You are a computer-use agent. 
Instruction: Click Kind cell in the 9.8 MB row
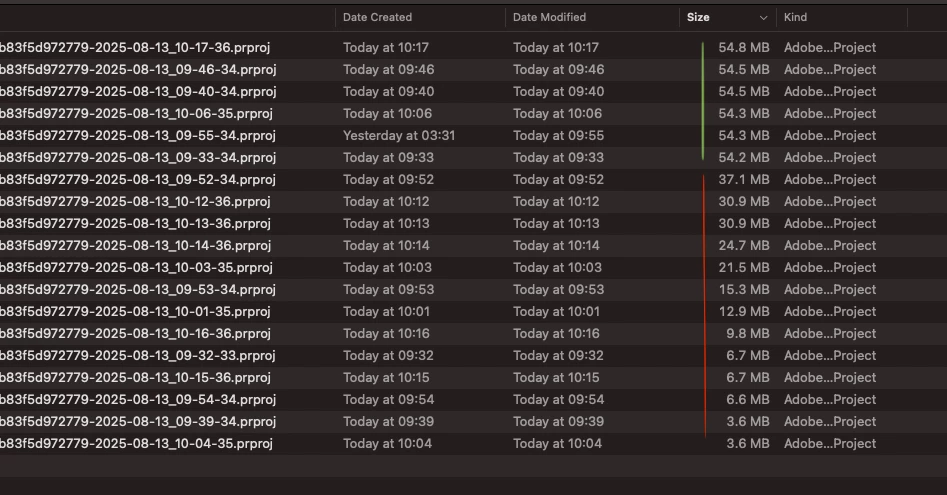pyautogui.click(x=830, y=334)
